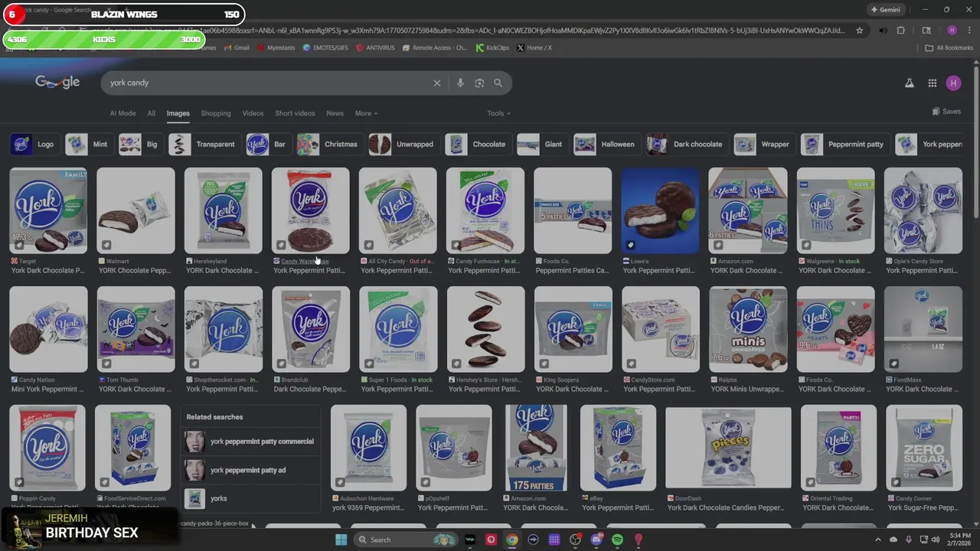Open the ANTIVIRUS bookmark
Screen dimensions: 980x551
(x=376, y=47)
